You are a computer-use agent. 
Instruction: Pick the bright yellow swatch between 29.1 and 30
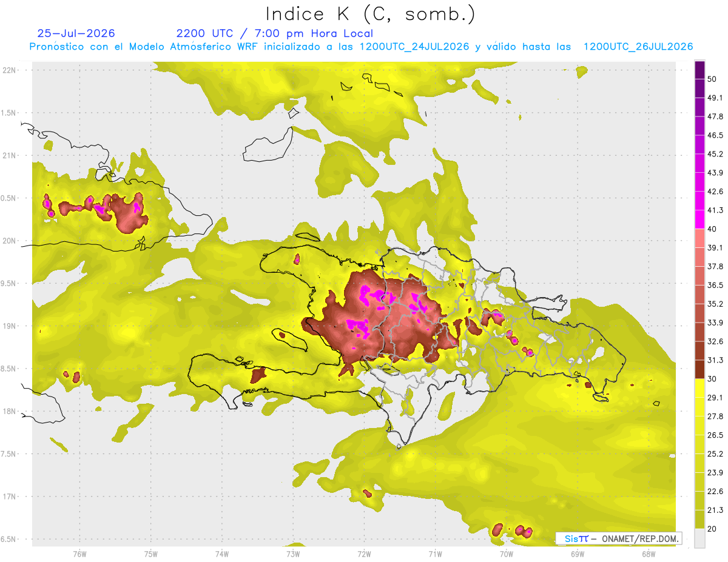(x=699, y=388)
